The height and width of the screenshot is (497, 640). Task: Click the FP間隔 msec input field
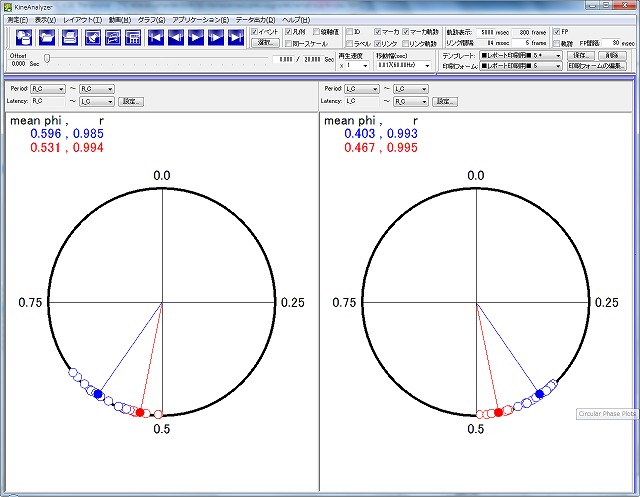611,42
